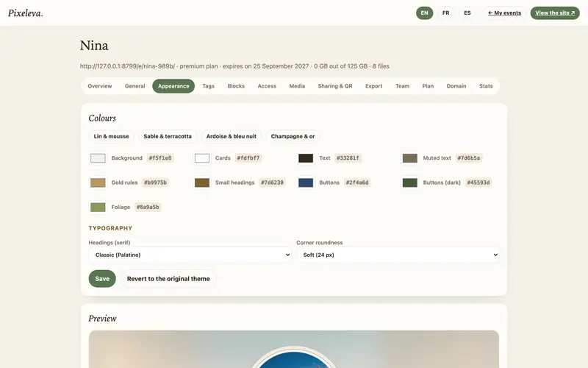Click the Text hex value #33281f
The width and height of the screenshot is (588, 368).
pyautogui.click(x=348, y=158)
